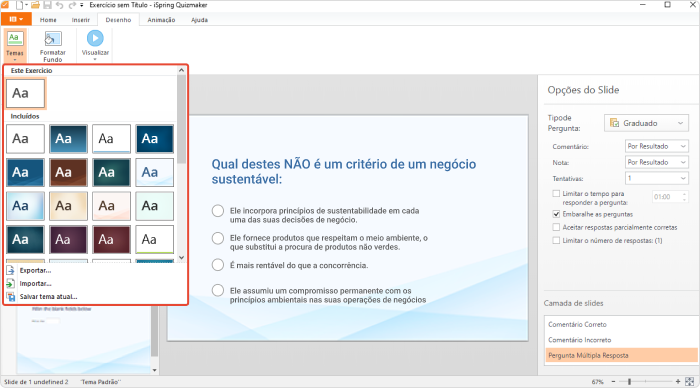
Task: Open the Temas themes gallery button
Action: [15, 46]
